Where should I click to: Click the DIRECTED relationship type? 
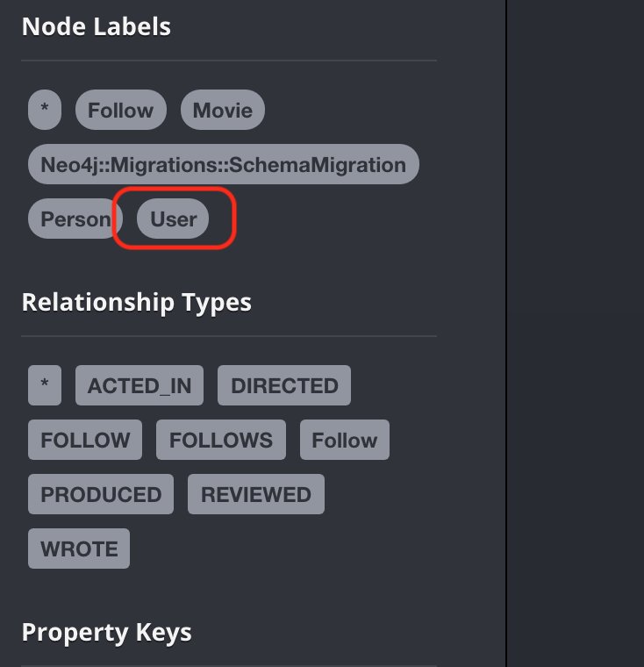click(x=284, y=385)
